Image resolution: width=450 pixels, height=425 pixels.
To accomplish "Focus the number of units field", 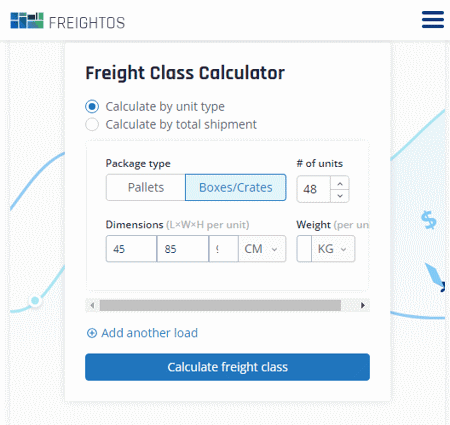I will 314,189.
